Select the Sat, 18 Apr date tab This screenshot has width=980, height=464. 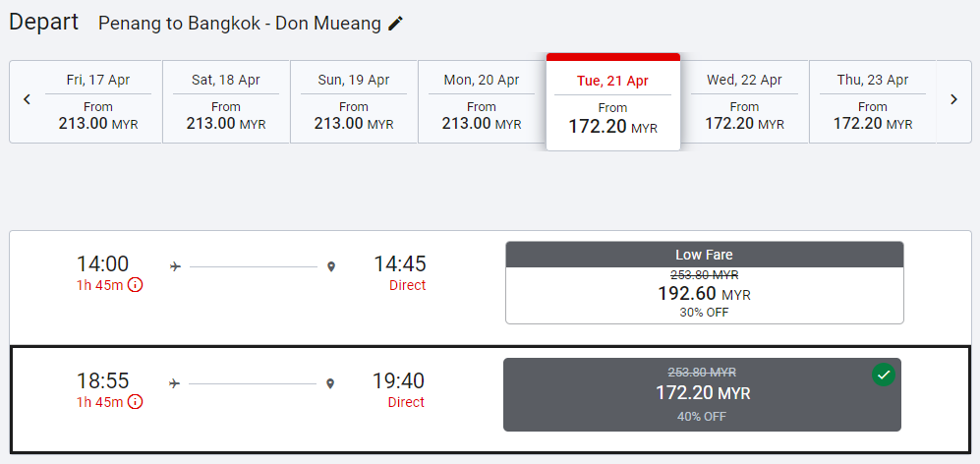point(226,102)
